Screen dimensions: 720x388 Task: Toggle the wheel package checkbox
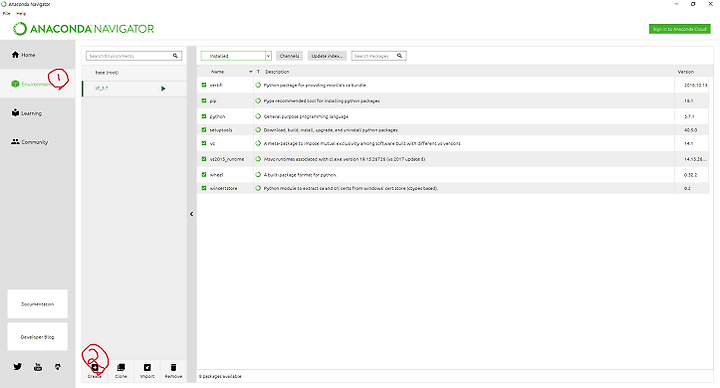(x=204, y=174)
